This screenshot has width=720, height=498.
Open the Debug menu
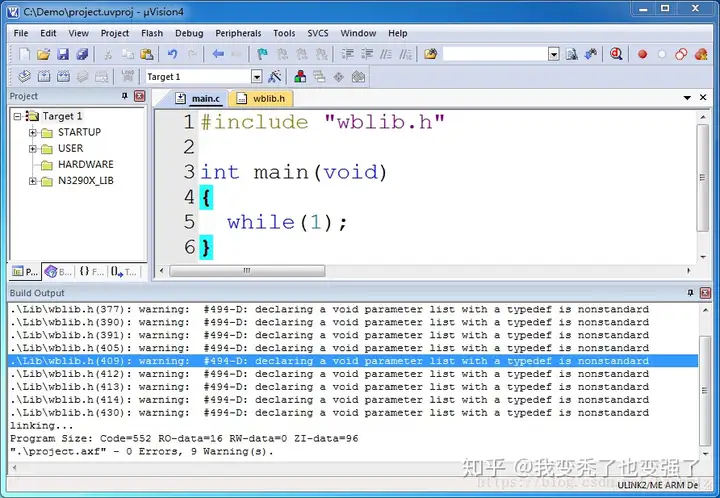[x=189, y=33]
